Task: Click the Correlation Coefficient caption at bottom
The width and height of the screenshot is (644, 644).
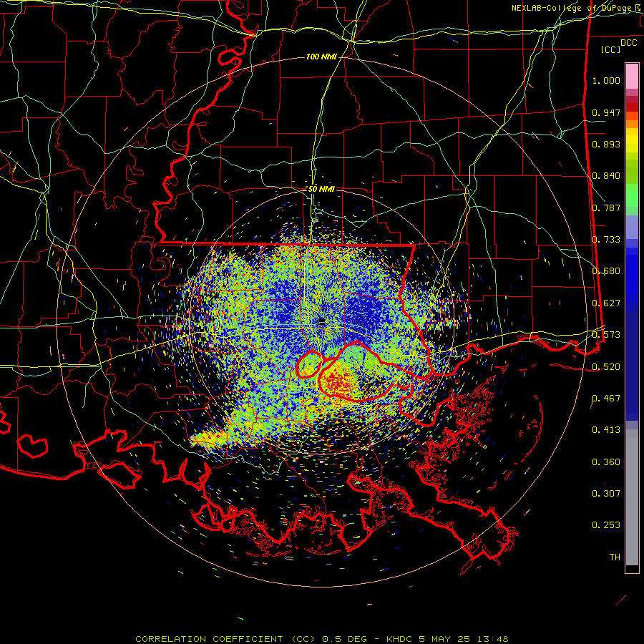Action: click(322, 639)
